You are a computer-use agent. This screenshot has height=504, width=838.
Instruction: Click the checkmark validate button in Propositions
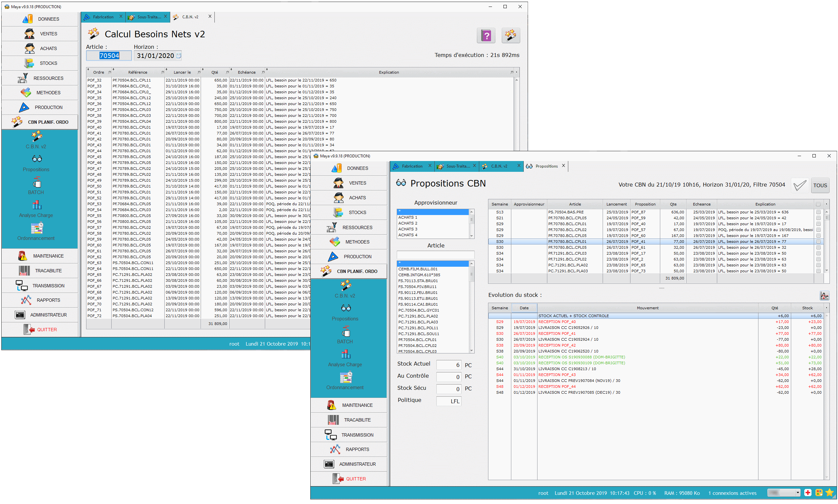point(799,186)
